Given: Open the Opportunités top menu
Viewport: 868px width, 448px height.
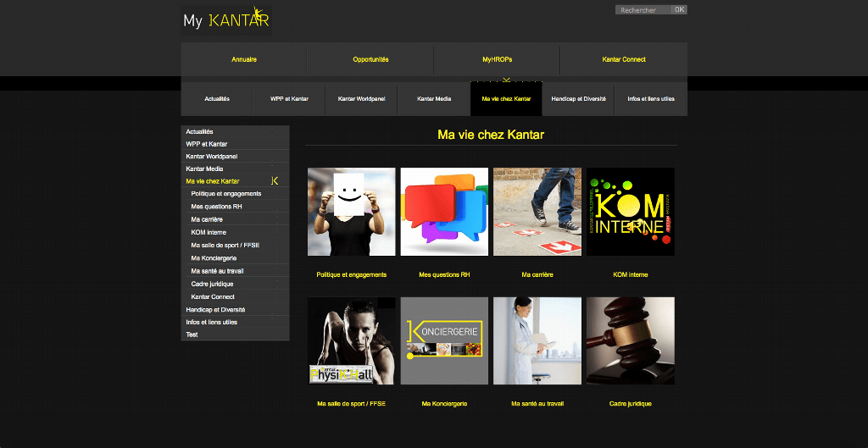Looking at the screenshot, I should 370,59.
